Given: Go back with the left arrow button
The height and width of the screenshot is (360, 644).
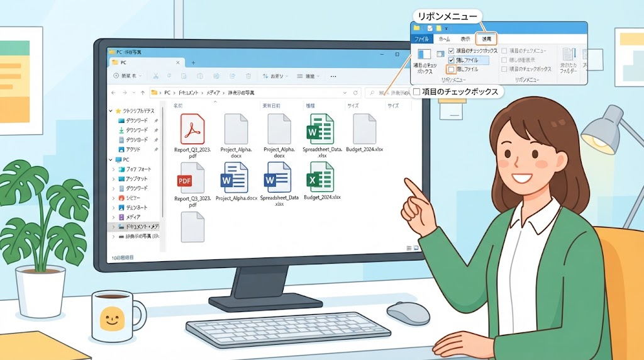Looking at the screenshot, I should (114, 93).
